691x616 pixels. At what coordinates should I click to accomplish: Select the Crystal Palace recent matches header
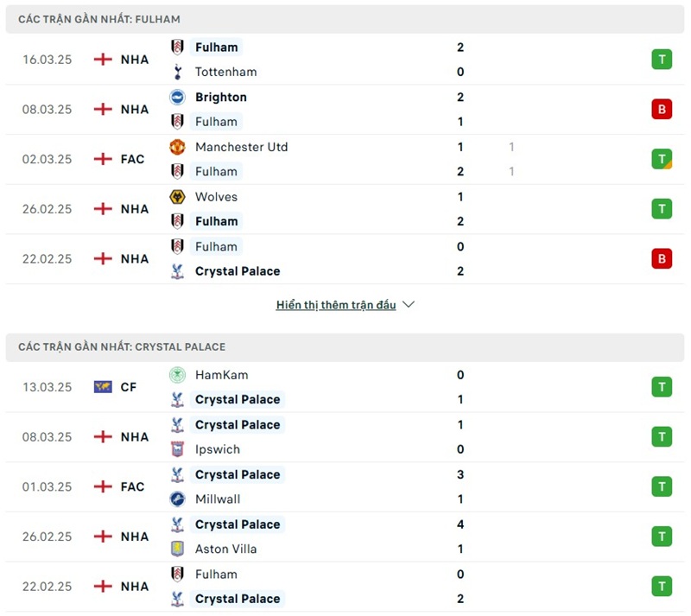[122, 346]
